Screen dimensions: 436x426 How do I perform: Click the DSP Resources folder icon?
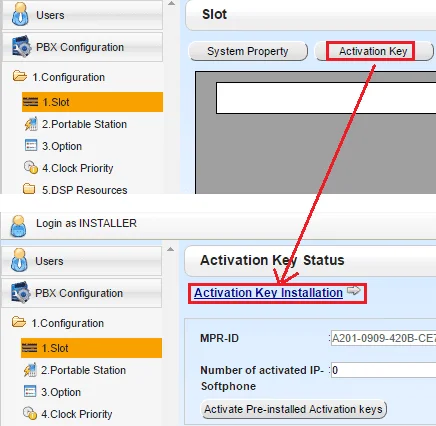[x=29, y=189]
